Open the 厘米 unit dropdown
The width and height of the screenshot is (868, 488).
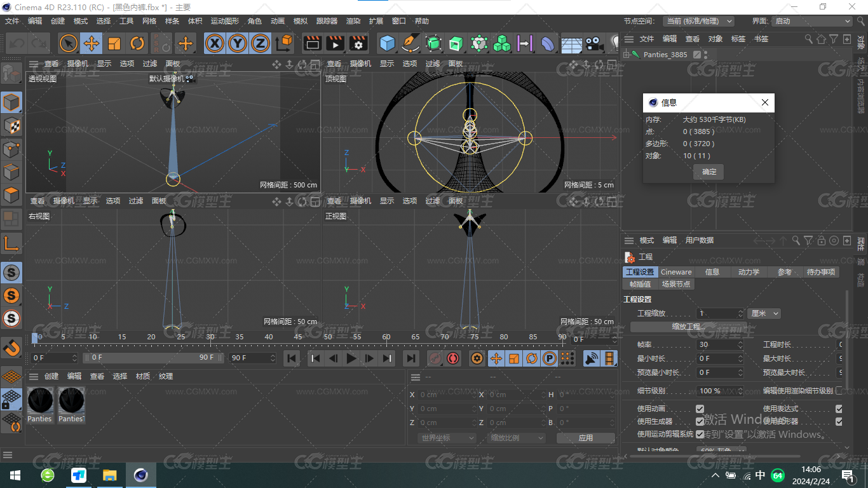coord(764,313)
